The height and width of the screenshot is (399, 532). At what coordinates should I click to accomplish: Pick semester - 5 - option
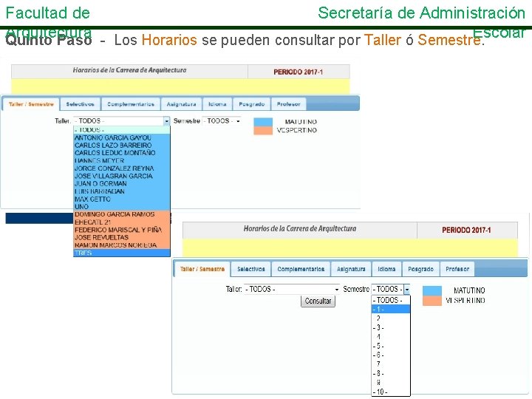391,346
